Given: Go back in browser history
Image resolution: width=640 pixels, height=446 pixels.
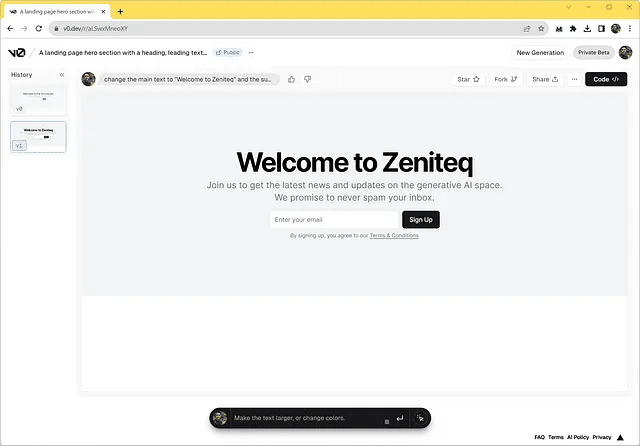Looking at the screenshot, I should 10,29.
